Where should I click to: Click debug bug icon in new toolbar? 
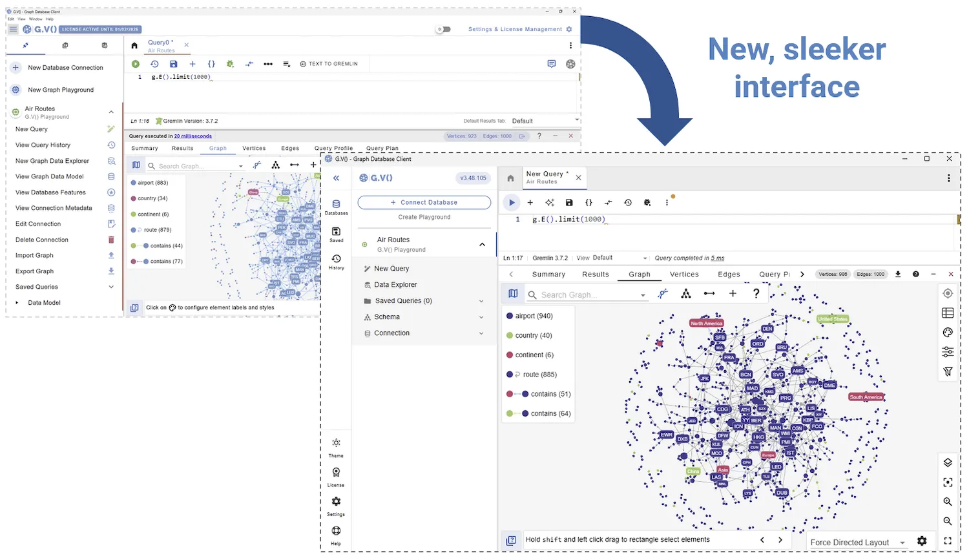coord(647,203)
